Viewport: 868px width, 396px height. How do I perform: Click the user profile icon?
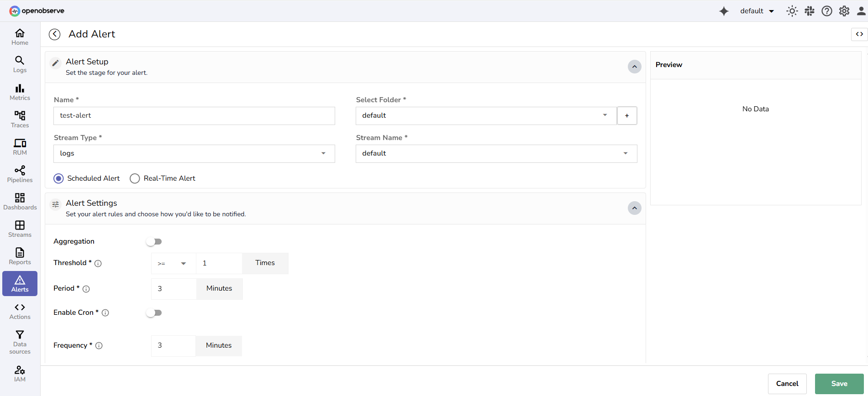click(x=861, y=11)
